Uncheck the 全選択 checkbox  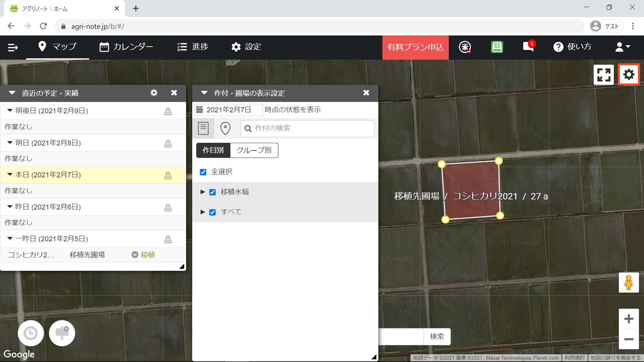click(x=203, y=172)
